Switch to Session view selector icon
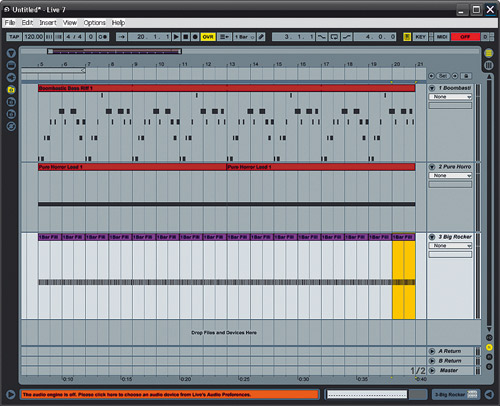500x406 pixels. pos(489,65)
